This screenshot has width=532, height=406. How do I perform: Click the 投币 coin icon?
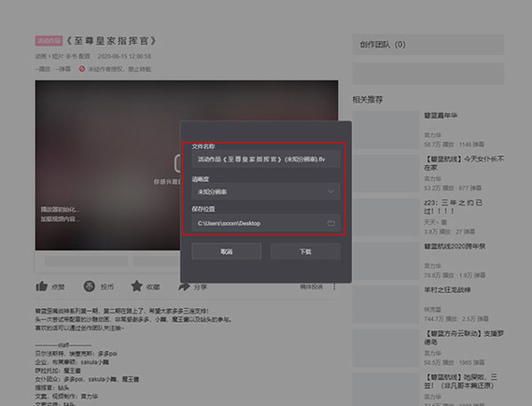pyautogui.click(x=90, y=287)
